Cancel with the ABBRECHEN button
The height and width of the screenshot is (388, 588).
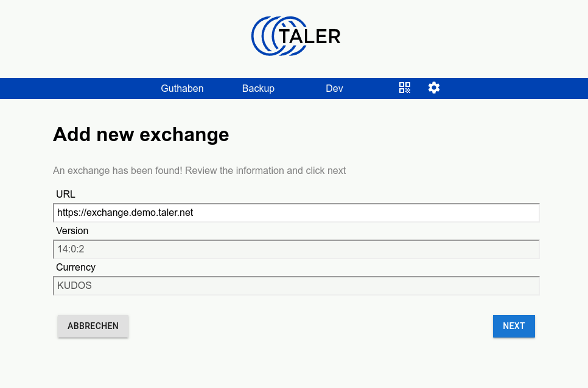click(x=93, y=326)
